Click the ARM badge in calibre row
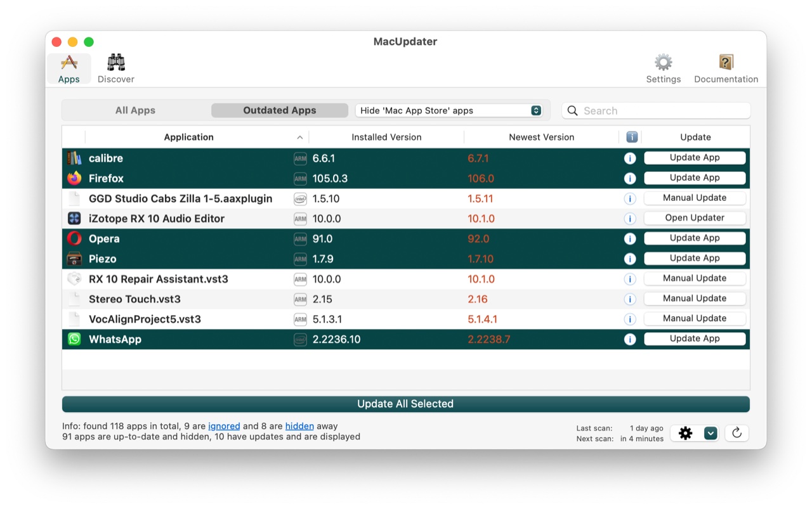Image resolution: width=812 pixels, height=509 pixels. click(300, 158)
